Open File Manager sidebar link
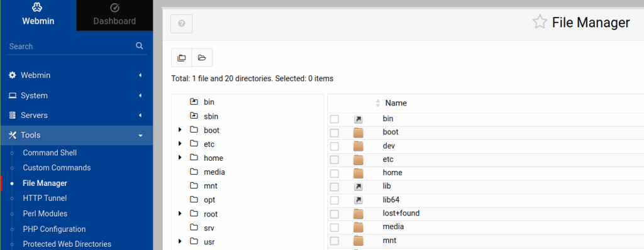The height and width of the screenshot is (250, 644). 45,183
